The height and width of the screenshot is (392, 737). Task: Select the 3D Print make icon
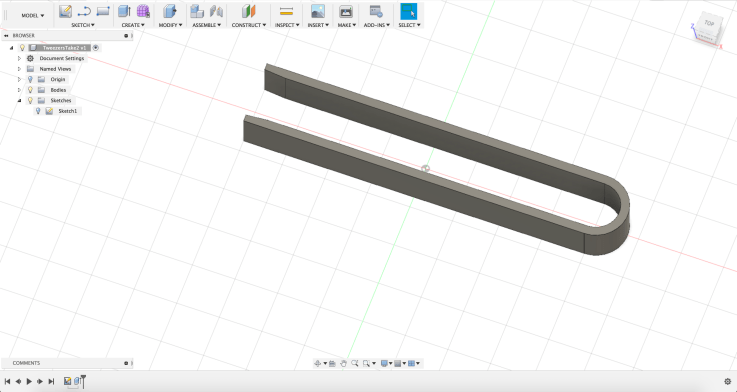point(346,11)
